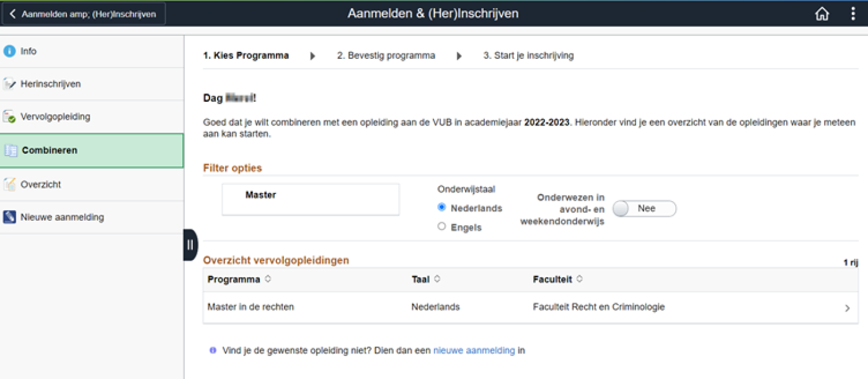Viewport: 868px width, 379px height.
Task: Go to step 2. Bevestig programma
Action: [386, 56]
